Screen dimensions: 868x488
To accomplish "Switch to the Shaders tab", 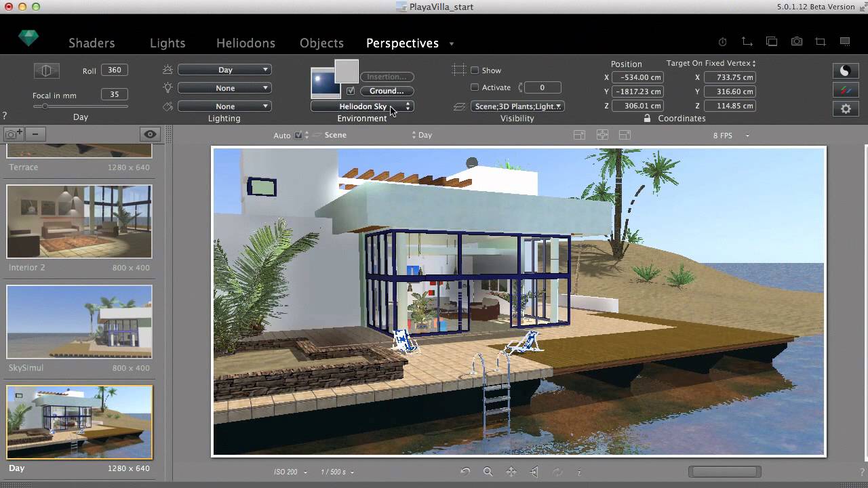I will 92,43.
